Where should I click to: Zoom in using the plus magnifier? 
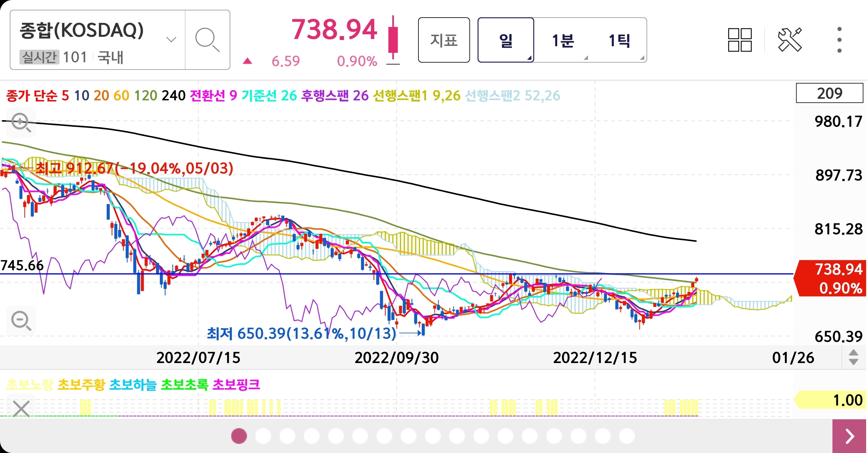[x=21, y=122]
